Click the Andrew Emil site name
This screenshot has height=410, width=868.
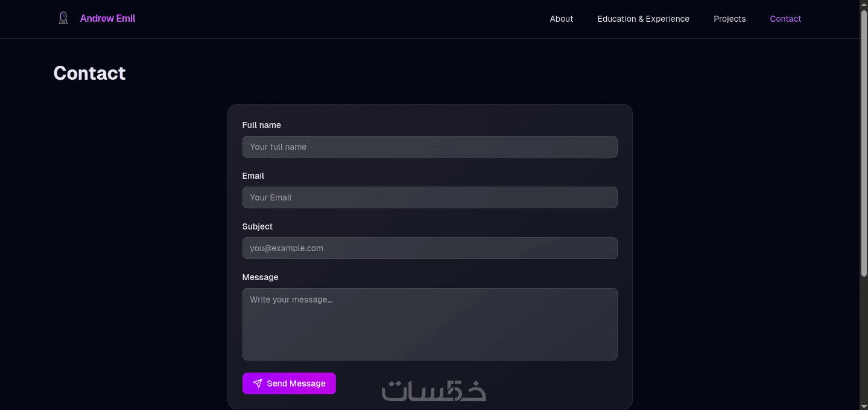coord(107,19)
